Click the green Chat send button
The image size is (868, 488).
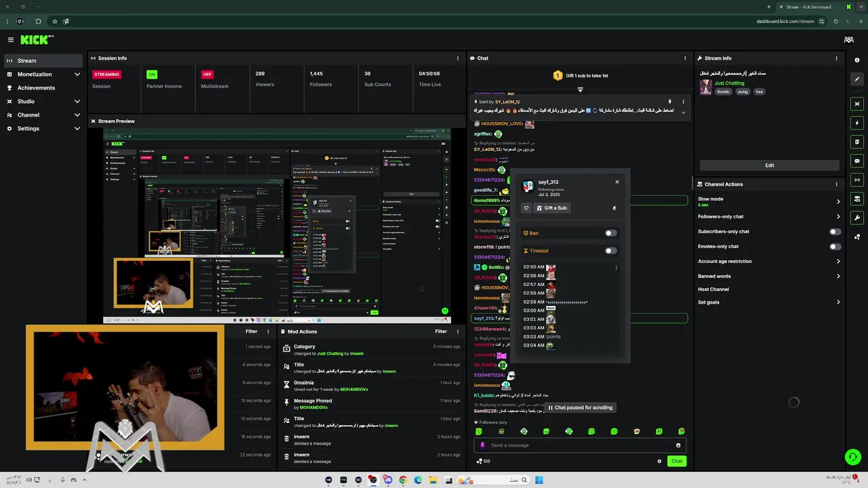click(677, 461)
